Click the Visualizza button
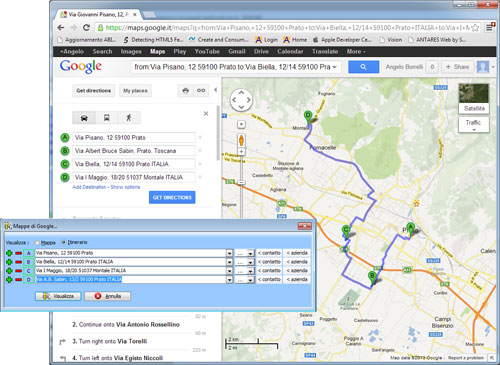 pyautogui.click(x=58, y=296)
